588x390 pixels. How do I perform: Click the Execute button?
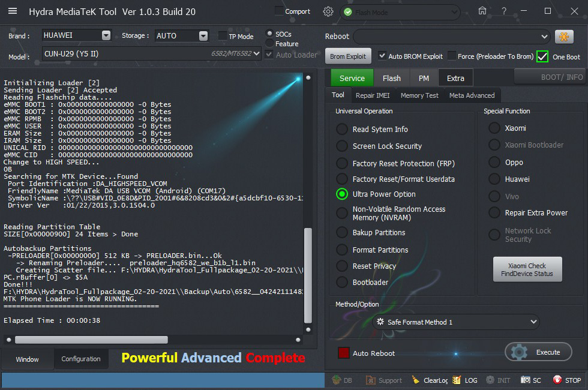tap(538, 352)
